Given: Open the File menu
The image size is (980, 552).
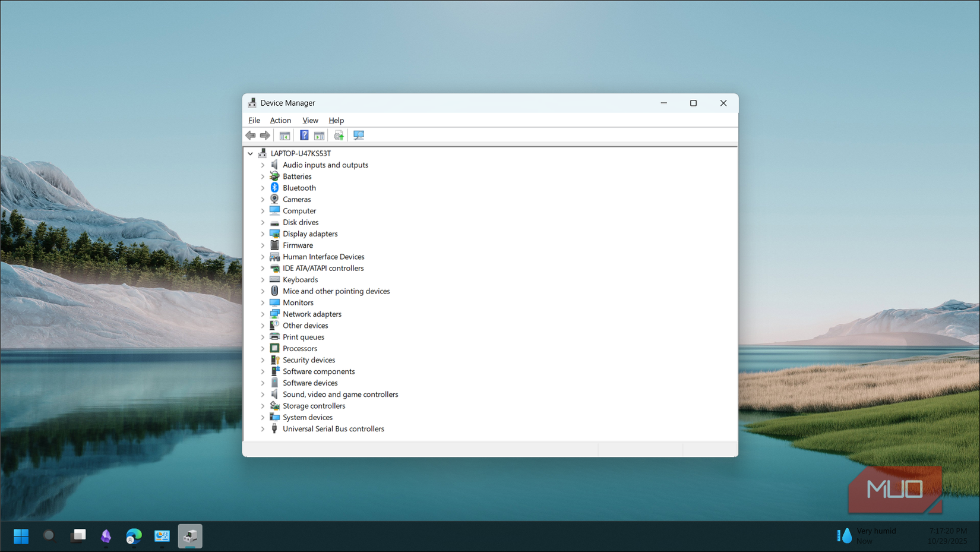Looking at the screenshot, I should (x=254, y=120).
